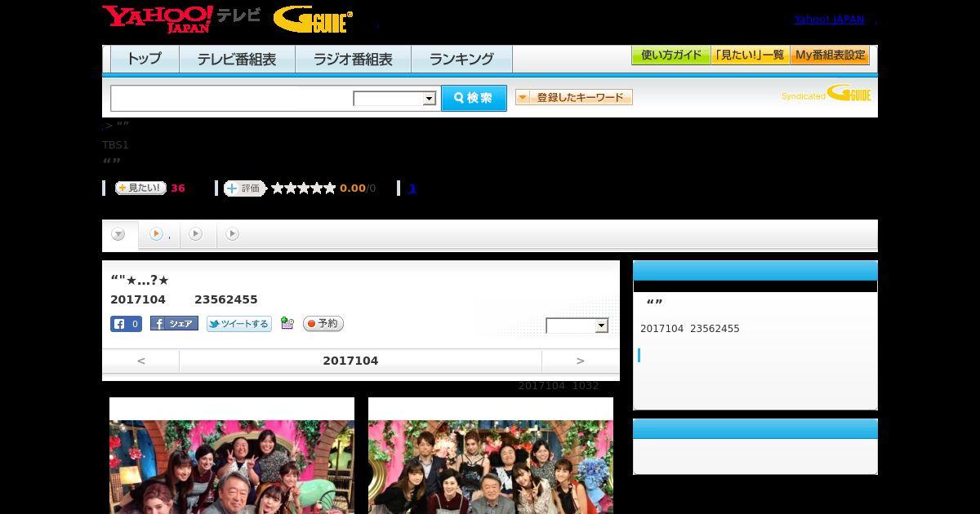Image resolution: width=980 pixels, height=514 pixels.
Task: Open the テレビ番組表 tab
Action: (237, 59)
